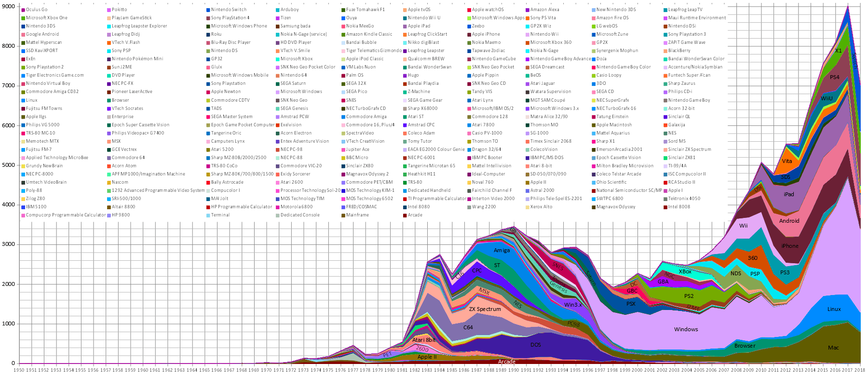Viewport: 868px width, 377px height.
Task: Select 'Compucorp Programmable Calculator' legend text
Action: pyautogui.click(x=66, y=215)
